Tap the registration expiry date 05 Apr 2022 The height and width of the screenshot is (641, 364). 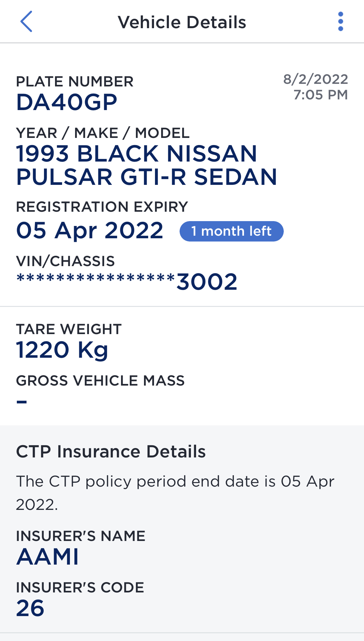point(90,231)
